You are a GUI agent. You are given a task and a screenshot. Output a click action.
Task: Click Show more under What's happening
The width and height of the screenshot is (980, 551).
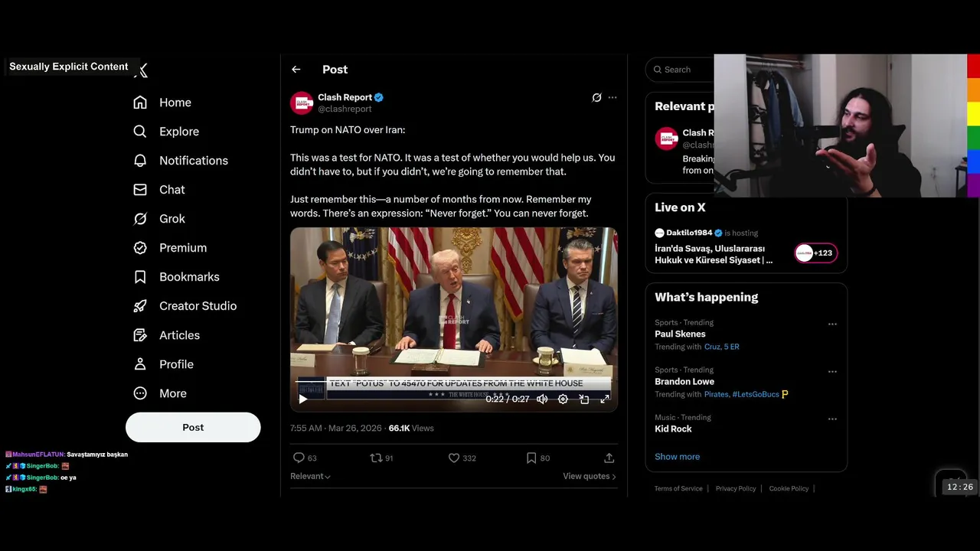[677, 457]
